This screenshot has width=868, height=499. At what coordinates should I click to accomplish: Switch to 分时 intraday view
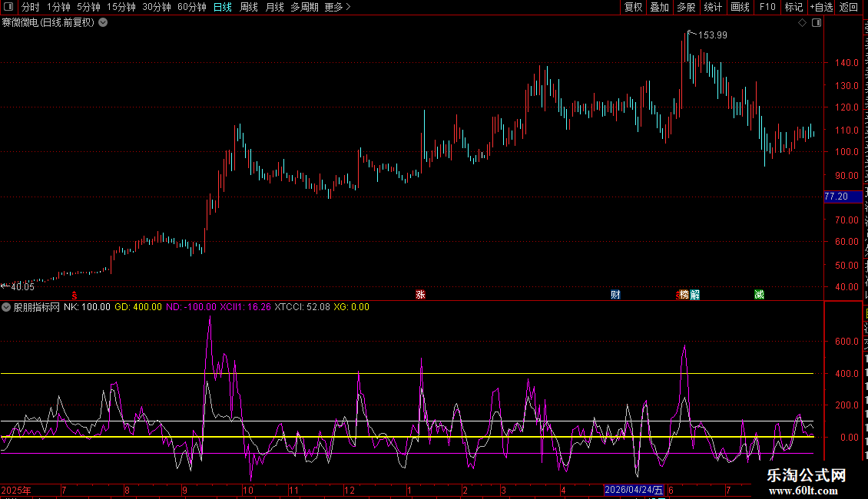tap(31, 7)
